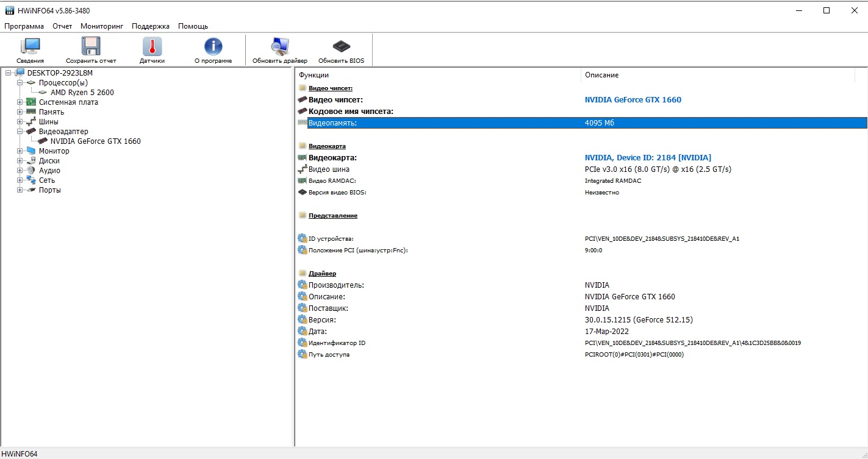Collapse the Видеоадаптер tree node
This screenshot has height=459, width=868.
tap(20, 132)
